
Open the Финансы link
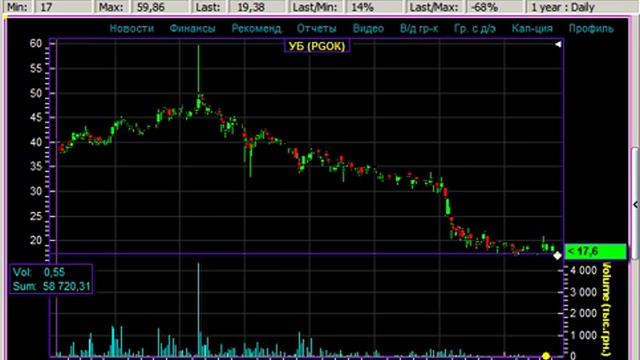192,29
